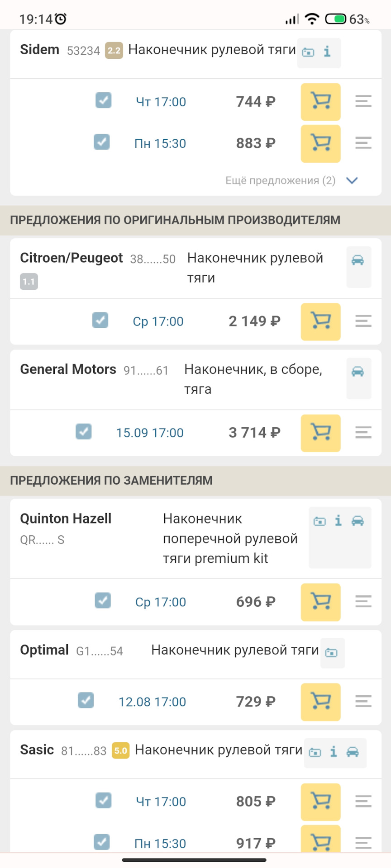
Task: Open the photo icon for the Sidem part
Action: tap(308, 52)
